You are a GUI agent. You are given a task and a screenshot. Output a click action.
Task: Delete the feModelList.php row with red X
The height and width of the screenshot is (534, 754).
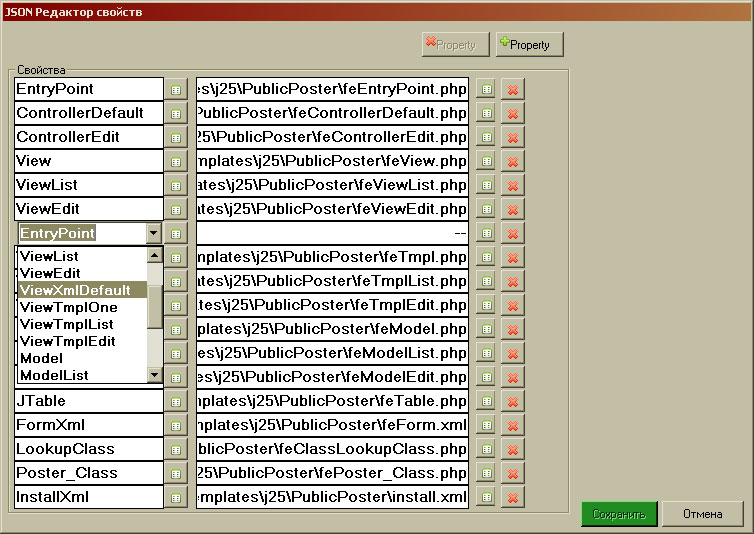(x=513, y=354)
